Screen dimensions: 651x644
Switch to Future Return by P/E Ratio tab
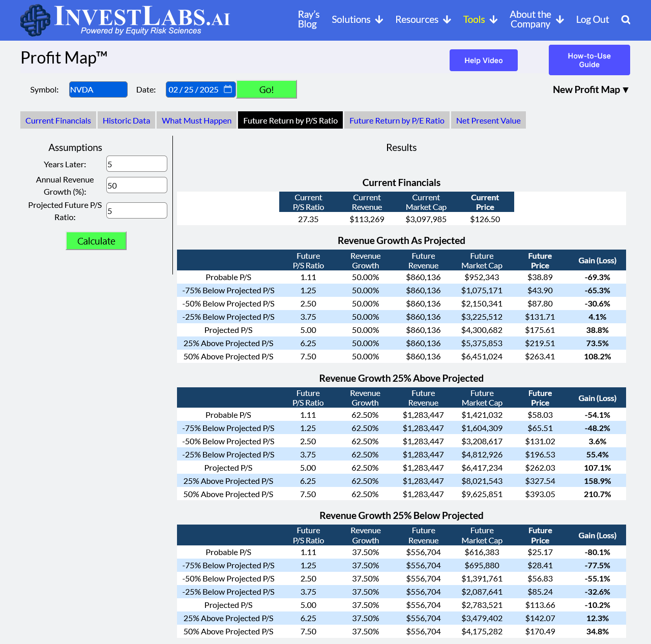(397, 120)
